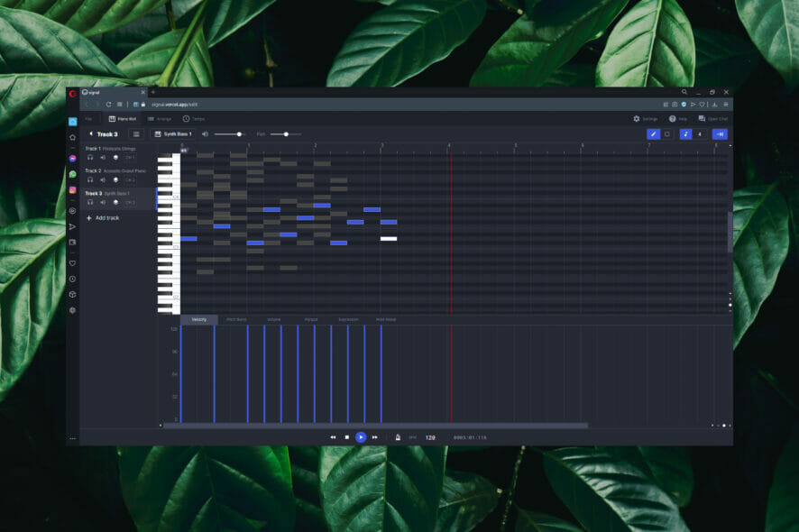The image size is (799, 532).
Task: Open Instagram sidebar icon
Action: (73, 190)
